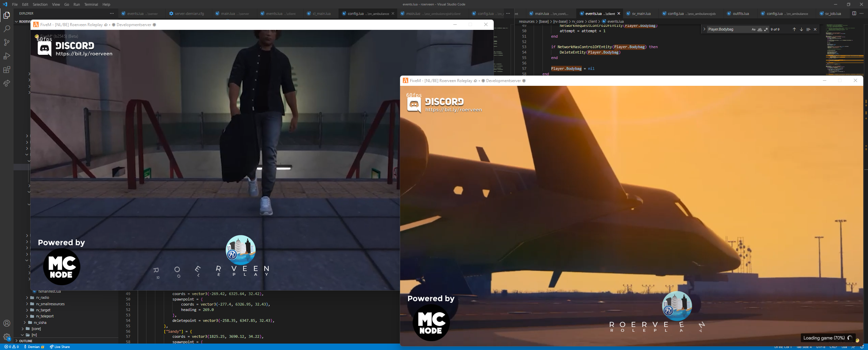Screen dimensions: 868x350
Task: Click errors and warnings count in status bar
Action: pyautogui.click(x=12, y=347)
